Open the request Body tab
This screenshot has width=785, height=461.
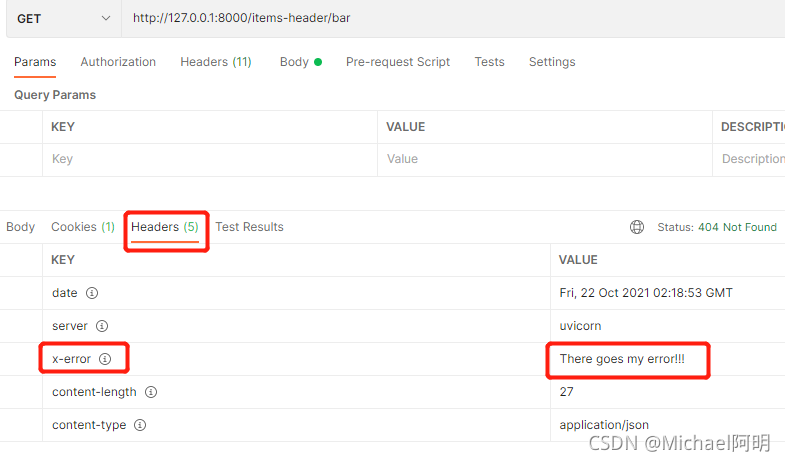pyautogui.click(x=300, y=62)
